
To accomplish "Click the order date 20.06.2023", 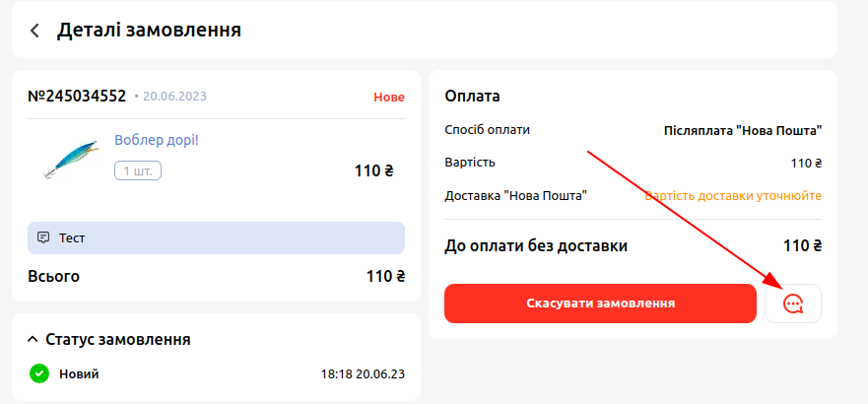I will click(174, 97).
